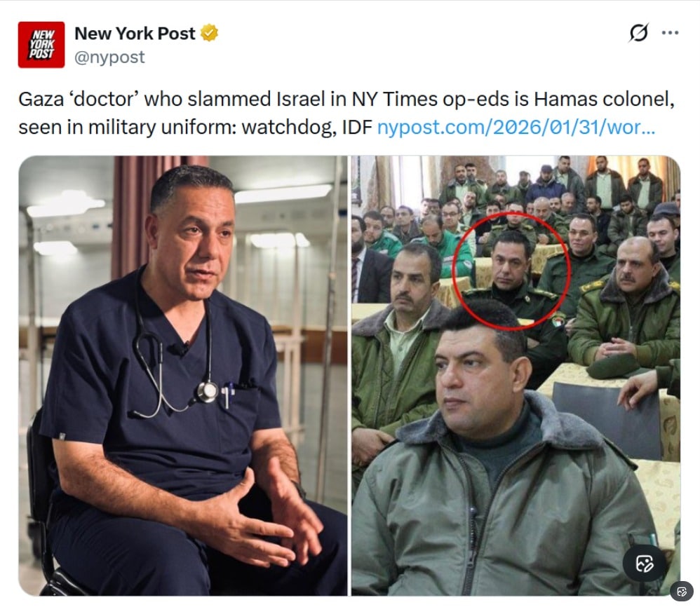
Task: Open the New York Post profile avatar
Action: pyautogui.click(x=41, y=45)
